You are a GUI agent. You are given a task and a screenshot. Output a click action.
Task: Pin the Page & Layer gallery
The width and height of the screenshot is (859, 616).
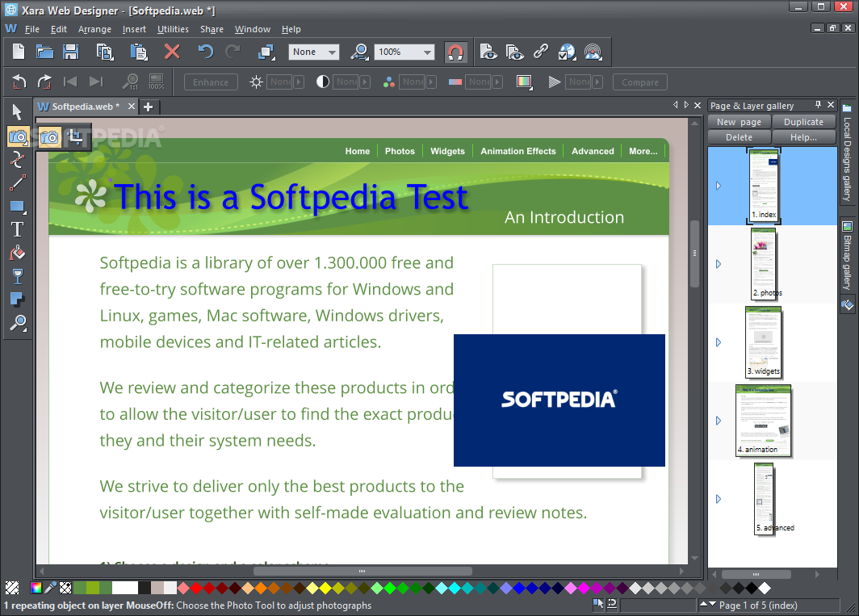pos(818,104)
